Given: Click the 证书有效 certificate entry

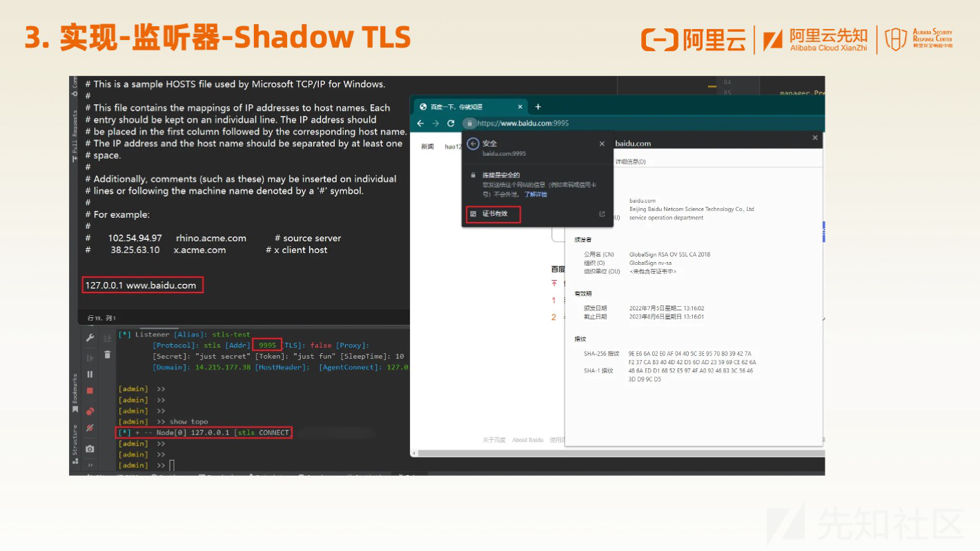Looking at the screenshot, I should coord(493,214).
